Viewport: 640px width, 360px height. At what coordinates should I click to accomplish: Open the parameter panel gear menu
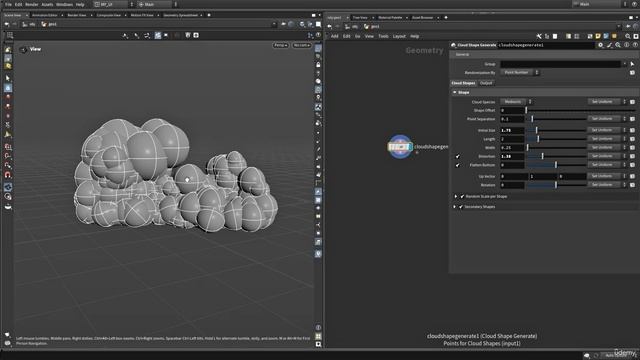(600, 45)
